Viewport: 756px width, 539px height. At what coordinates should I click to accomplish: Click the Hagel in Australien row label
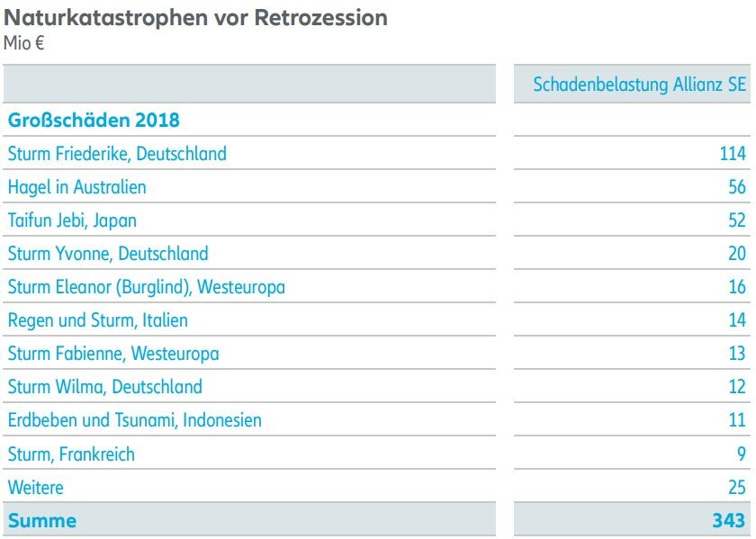coord(76,187)
